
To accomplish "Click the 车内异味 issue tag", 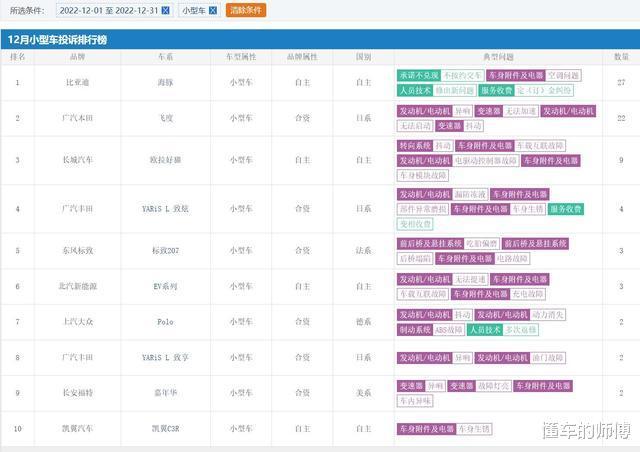I will pos(415,401).
